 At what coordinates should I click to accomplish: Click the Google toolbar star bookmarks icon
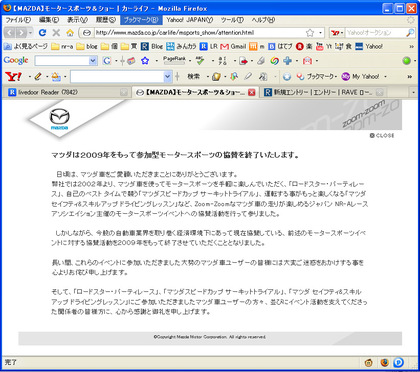click(144, 61)
